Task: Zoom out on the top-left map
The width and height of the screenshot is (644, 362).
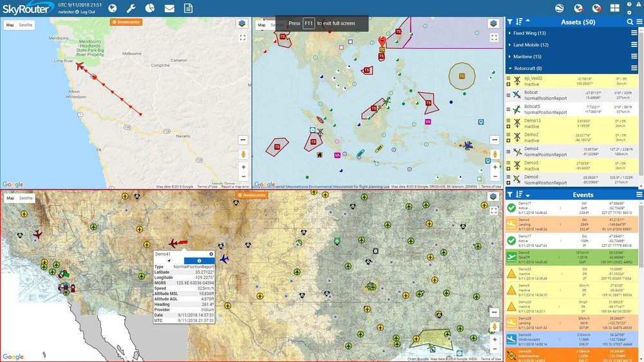Action: pos(243,176)
